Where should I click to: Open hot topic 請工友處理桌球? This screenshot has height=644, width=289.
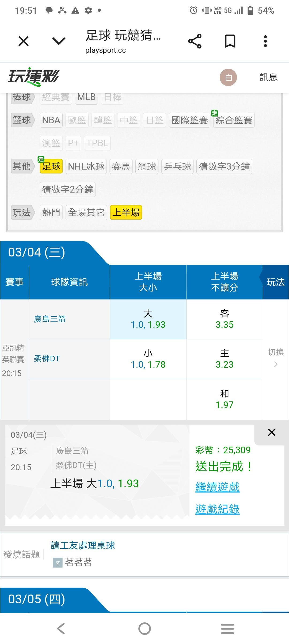click(83, 545)
